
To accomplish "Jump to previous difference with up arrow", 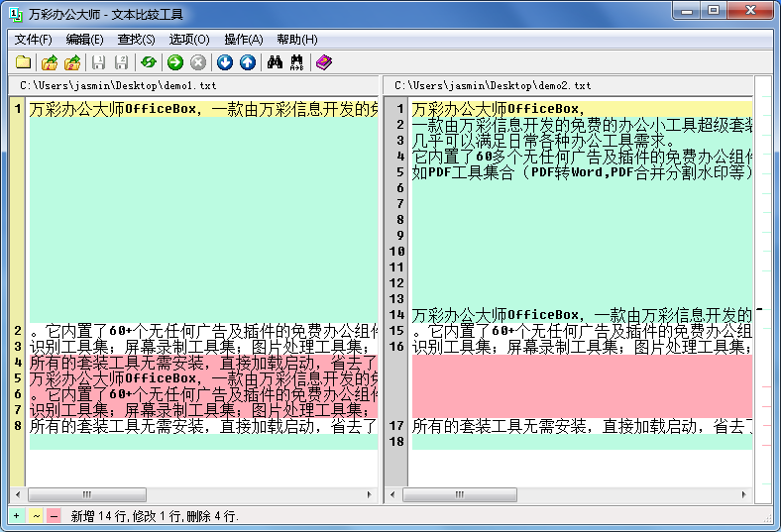I will click(247, 62).
